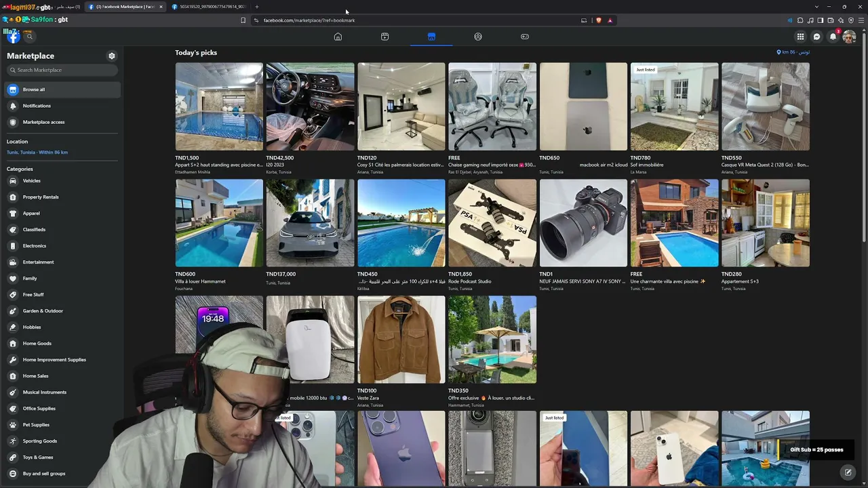Open the Property Rentals category icon
This screenshot has width=868, height=488.
click(x=12, y=197)
